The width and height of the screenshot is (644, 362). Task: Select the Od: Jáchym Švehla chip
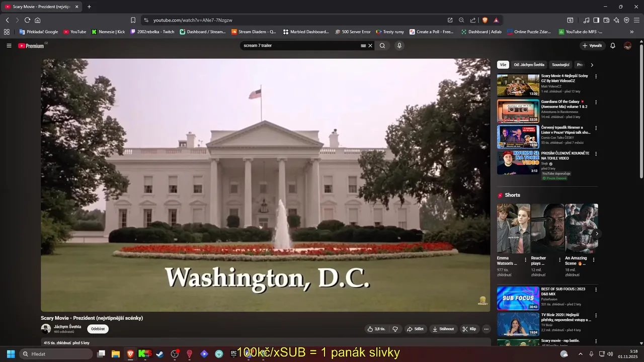(529, 65)
